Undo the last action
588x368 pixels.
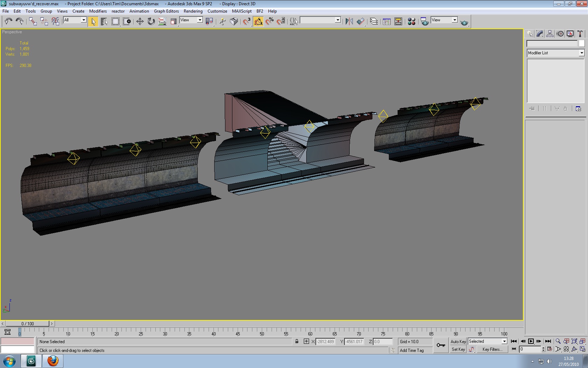coord(8,22)
